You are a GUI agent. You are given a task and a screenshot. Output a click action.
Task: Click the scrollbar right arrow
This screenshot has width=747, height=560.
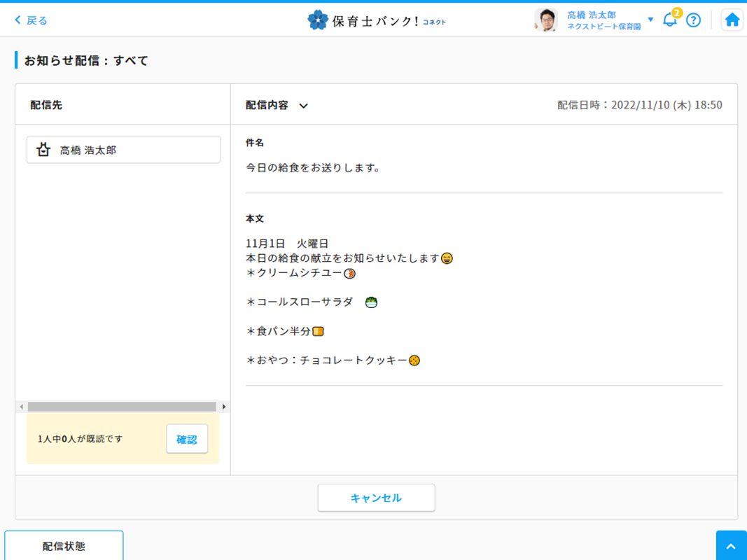[224, 407]
